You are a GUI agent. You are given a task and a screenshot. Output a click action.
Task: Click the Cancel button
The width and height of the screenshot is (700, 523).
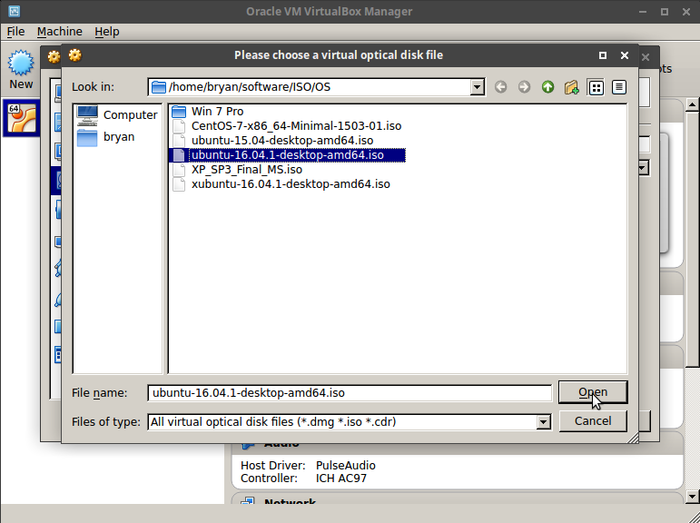click(x=593, y=421)
